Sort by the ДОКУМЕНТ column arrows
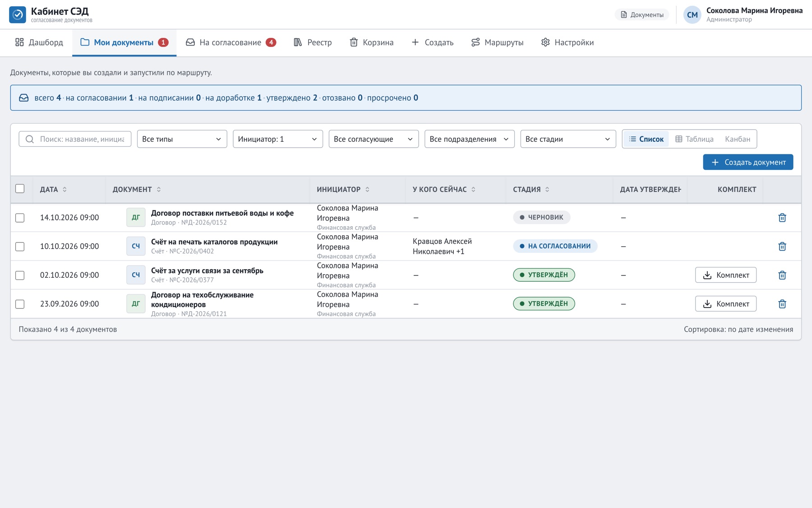Image resolution: width=812 pixels, height=508 pixels. point(159,190)
